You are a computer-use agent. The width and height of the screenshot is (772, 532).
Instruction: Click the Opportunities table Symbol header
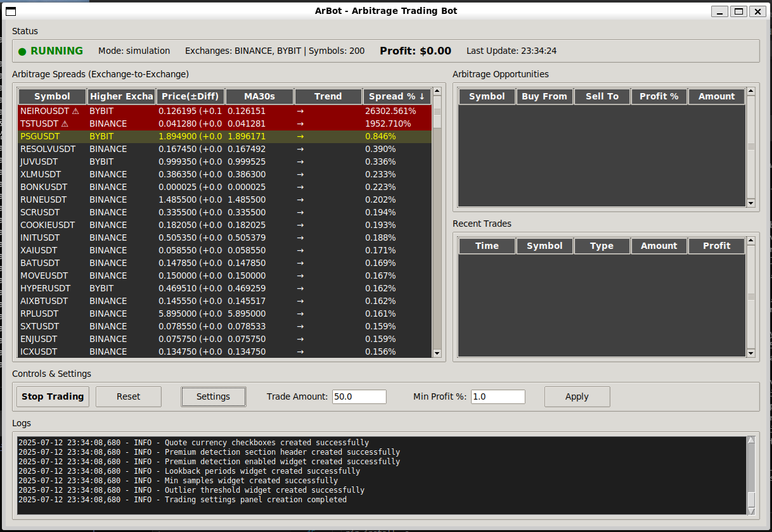tap(487, 96)
